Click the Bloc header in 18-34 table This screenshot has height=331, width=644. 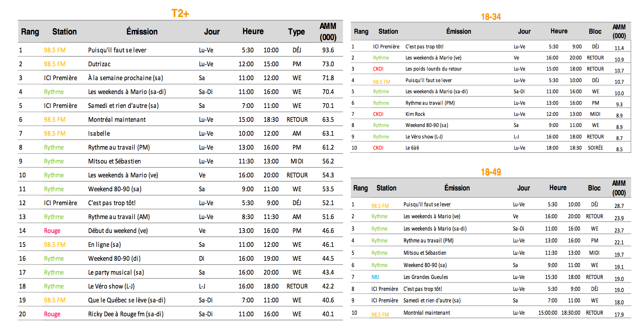point(595,31)
